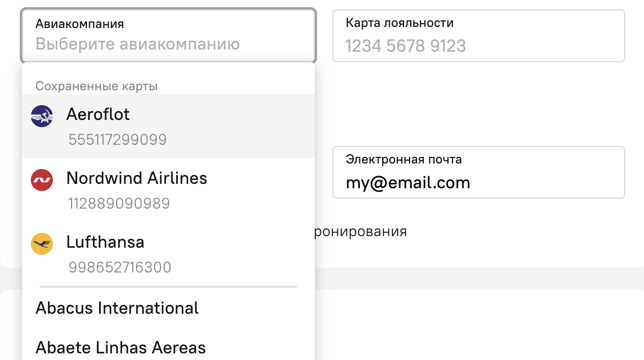Select Abacus International airline option
The height and width of the screenshot is (360, 644).
point(117,308)
